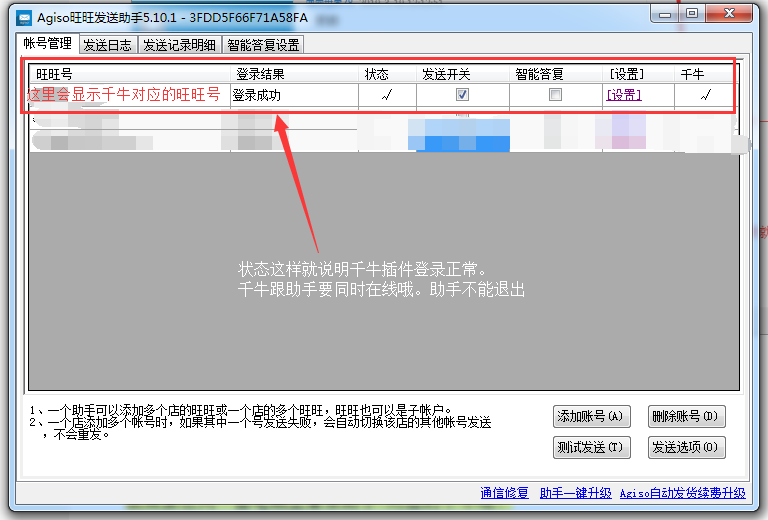Click the 发送开关 column header

point(463,74)
